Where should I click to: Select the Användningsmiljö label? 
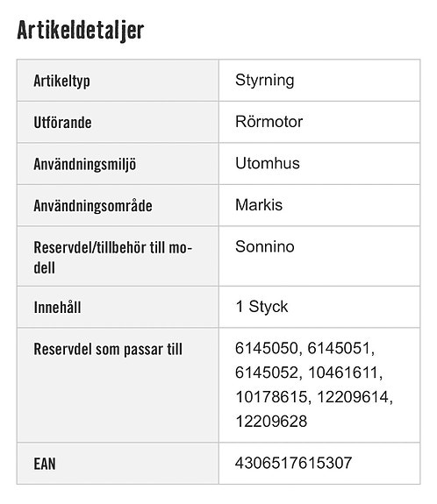pyautogui.click(x=84, y=164)
